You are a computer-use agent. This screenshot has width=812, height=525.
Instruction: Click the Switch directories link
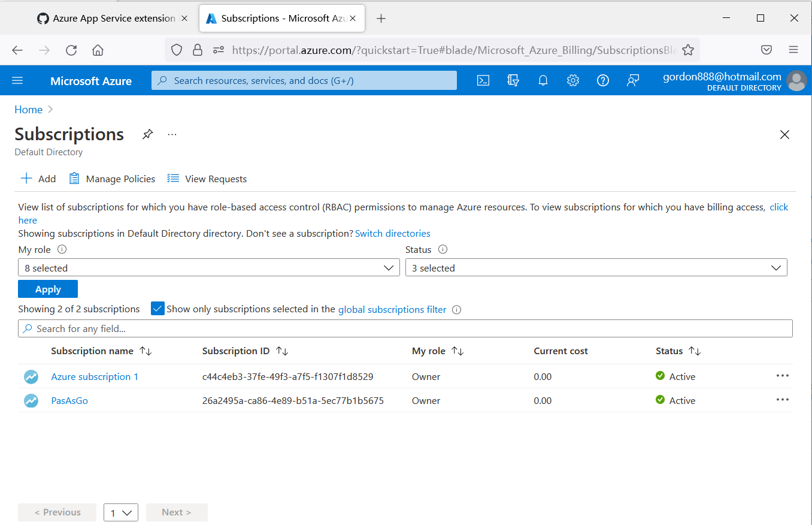pos(392,233)
